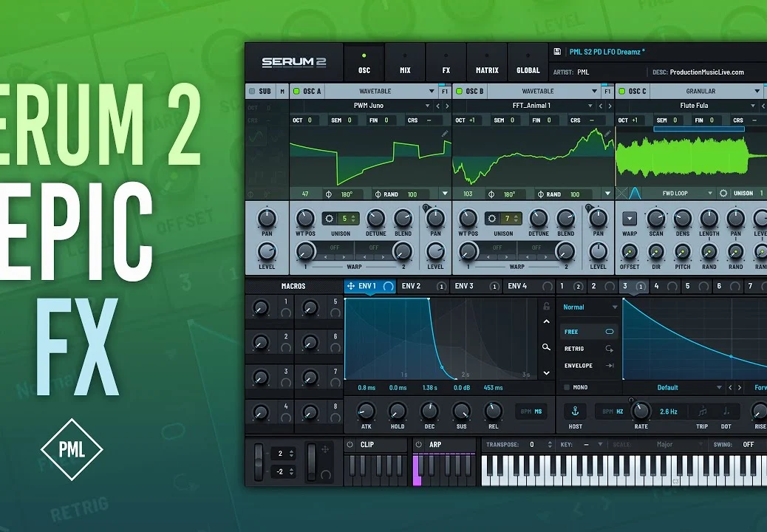Click the pencil edit icon on OSC A waveform
767x532 pixels.
pos(445,134)
